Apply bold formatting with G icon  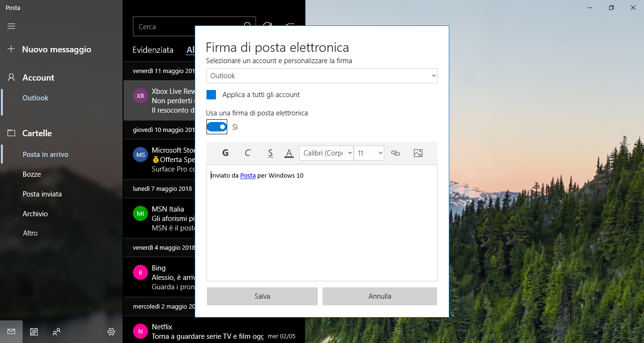coord(225,153)
